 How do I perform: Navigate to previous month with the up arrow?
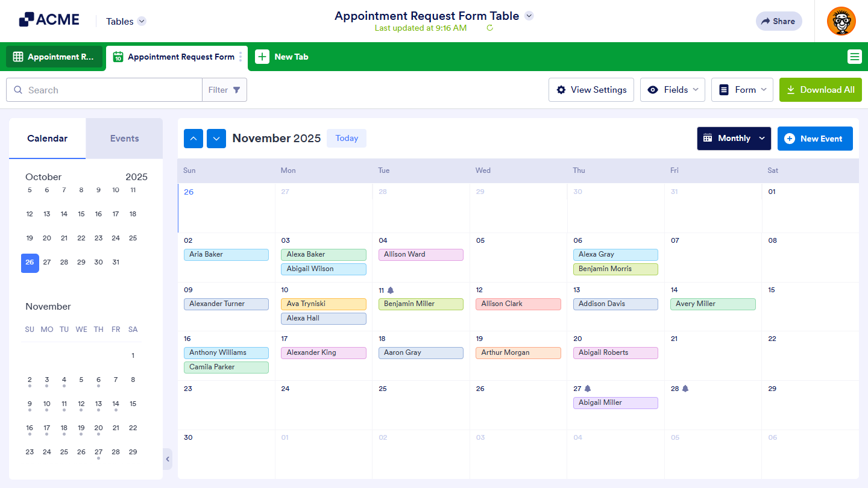point(193,138)
